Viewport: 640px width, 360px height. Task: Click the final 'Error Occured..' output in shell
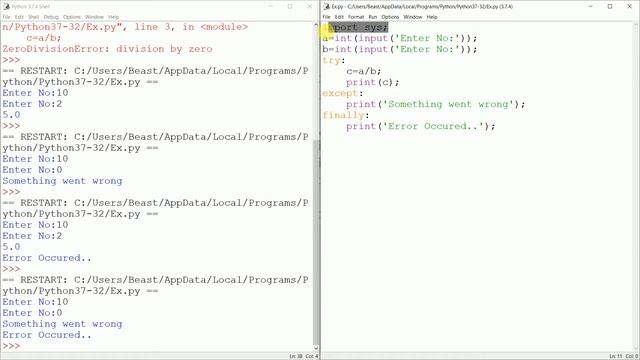[x=47, y=335]
